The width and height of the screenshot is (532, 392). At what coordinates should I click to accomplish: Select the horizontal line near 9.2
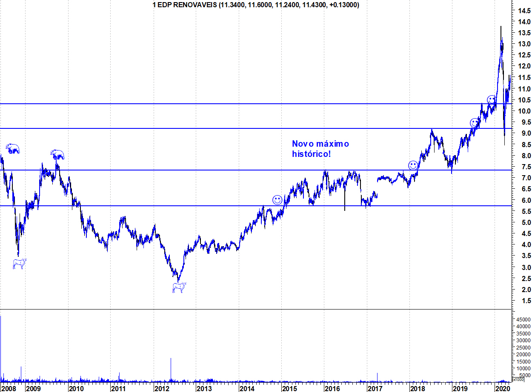click(x=255, y=128)
